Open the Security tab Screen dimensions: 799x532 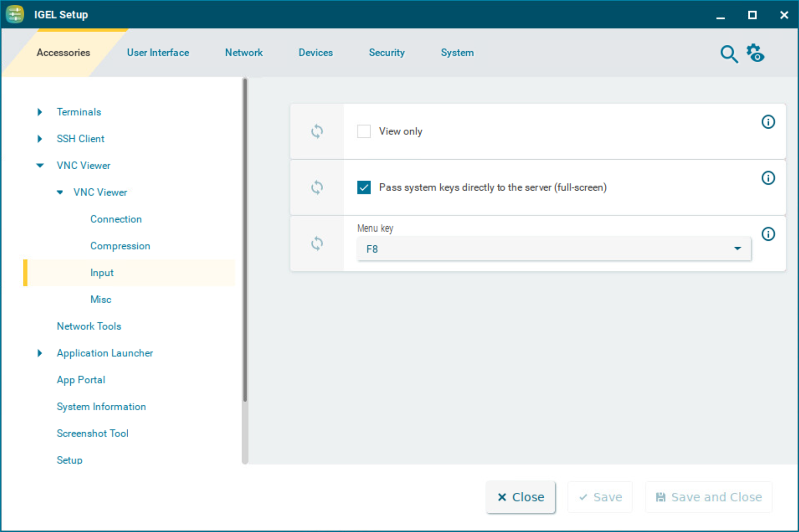click(x=386, y=53)
